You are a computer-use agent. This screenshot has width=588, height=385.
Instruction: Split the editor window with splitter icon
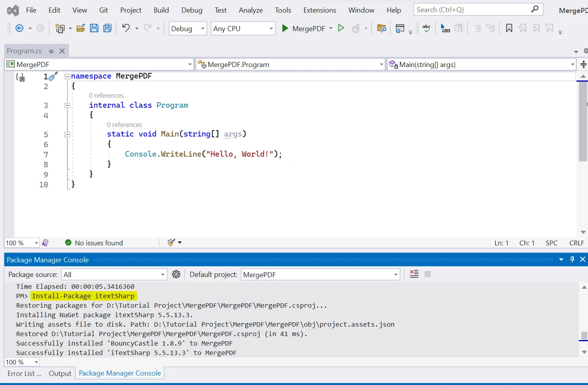(584, 64)
